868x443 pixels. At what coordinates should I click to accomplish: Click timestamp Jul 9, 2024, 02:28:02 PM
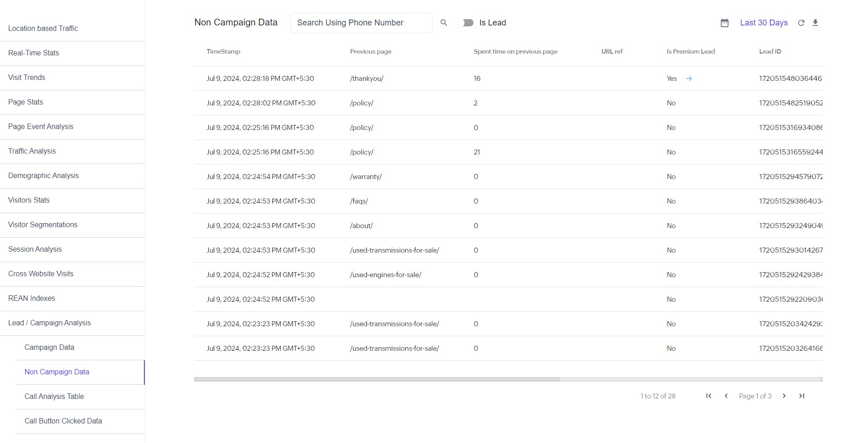coord(261,103)
